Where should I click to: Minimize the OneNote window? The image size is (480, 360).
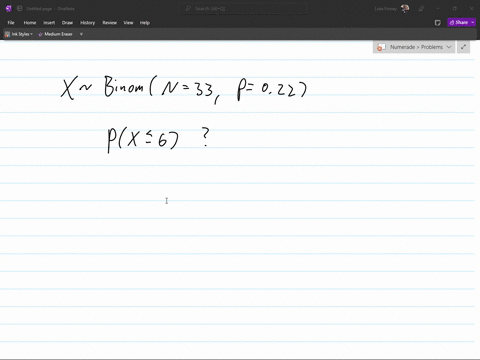pos(438,9)
